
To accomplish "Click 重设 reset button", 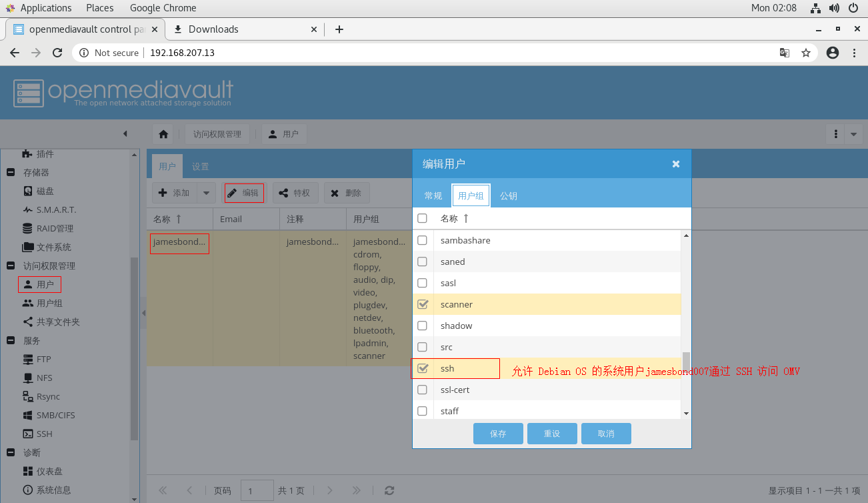I will (552, 434).
